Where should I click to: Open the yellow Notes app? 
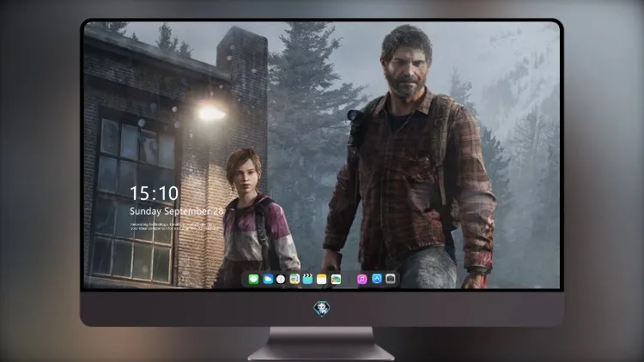[322, 280]
